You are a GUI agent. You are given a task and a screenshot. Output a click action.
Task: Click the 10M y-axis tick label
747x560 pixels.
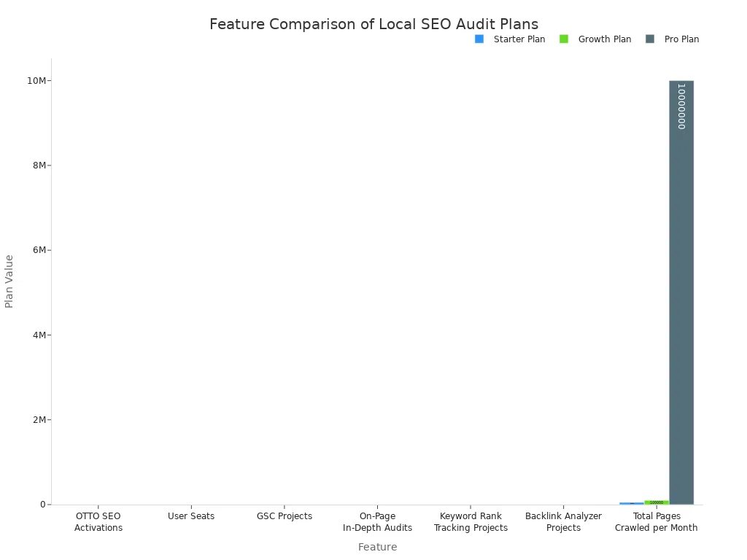coord(36,81)
